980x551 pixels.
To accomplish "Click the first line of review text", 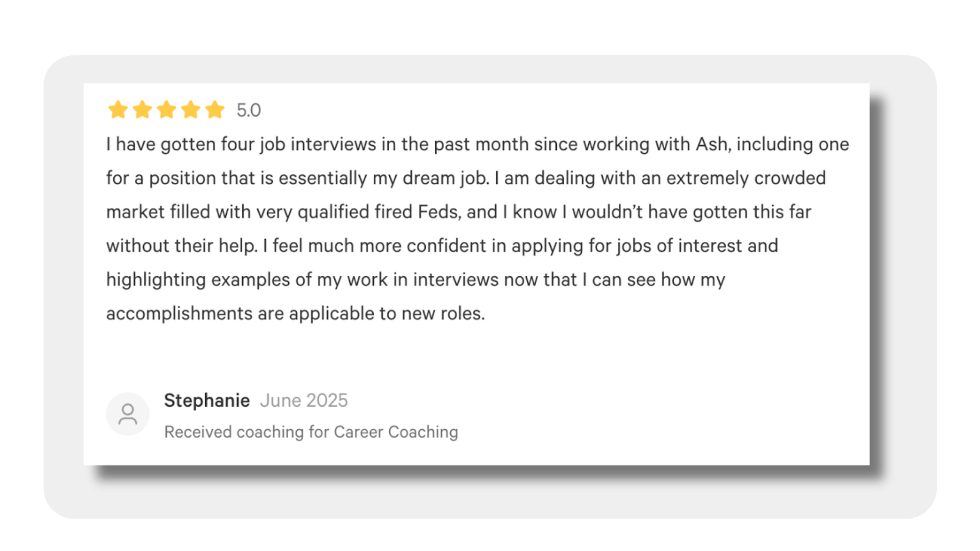I will pos(477,145).
